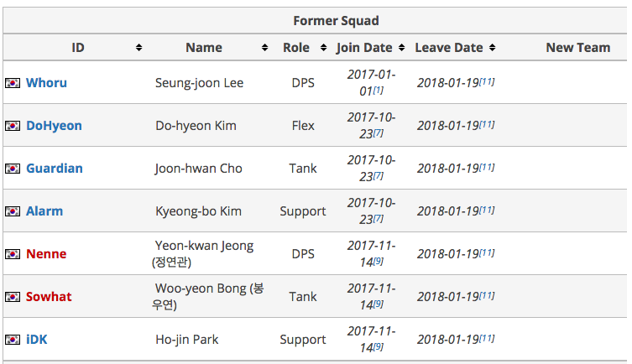Click the New Team column header

coord(578,48)
